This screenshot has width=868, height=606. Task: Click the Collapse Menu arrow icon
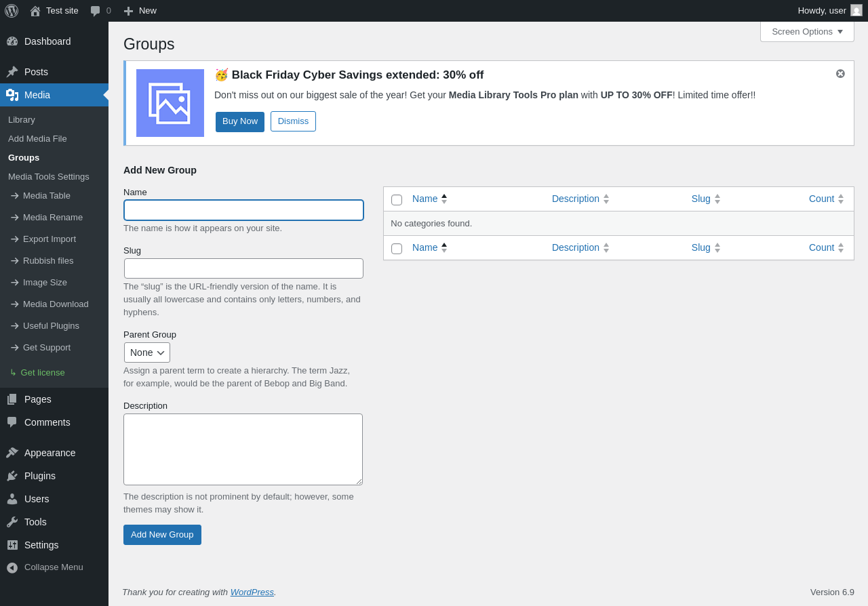click(12, 567)
